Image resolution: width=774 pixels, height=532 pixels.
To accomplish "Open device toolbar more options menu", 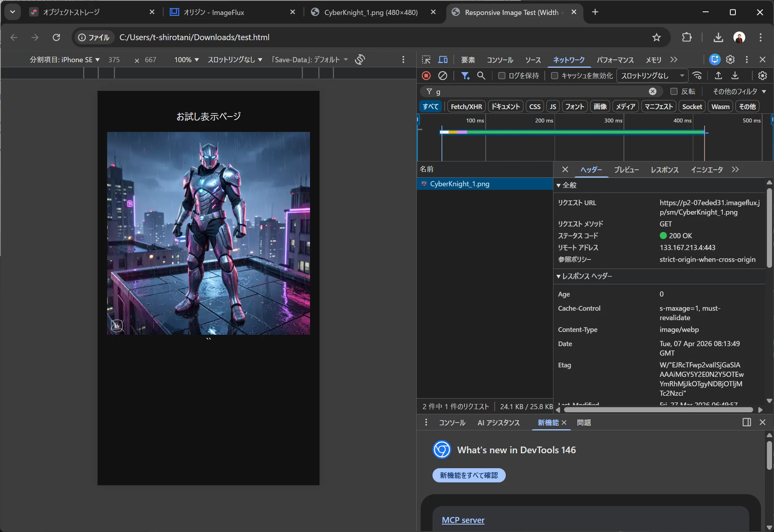I will [x=403, y=59].
